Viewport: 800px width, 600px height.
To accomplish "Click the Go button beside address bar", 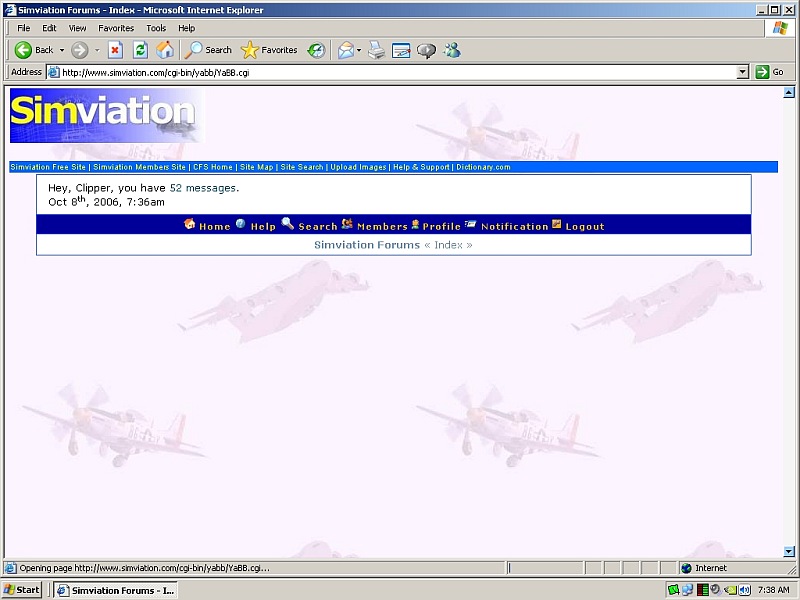I will pyautogui.click(x=770, y=72).
